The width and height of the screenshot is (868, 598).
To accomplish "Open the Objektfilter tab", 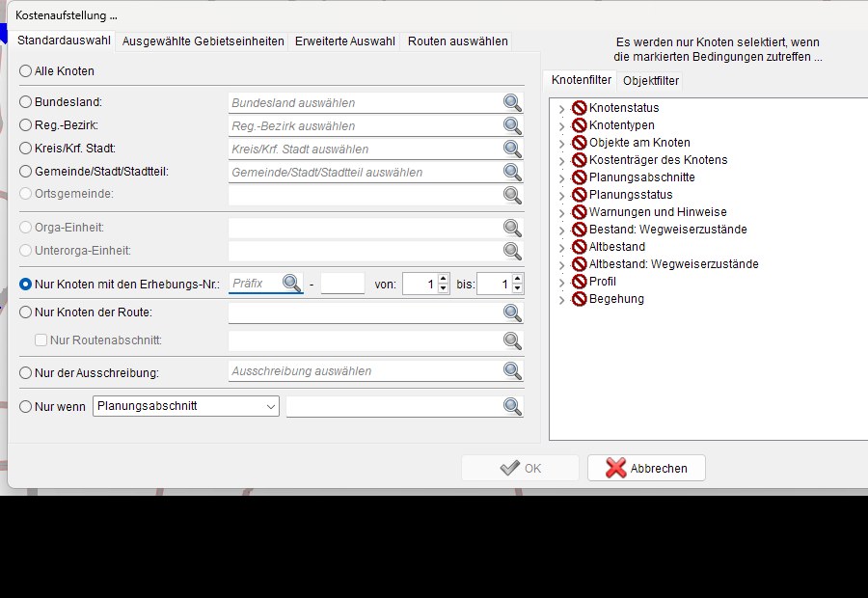I will (x=650, y=81).
